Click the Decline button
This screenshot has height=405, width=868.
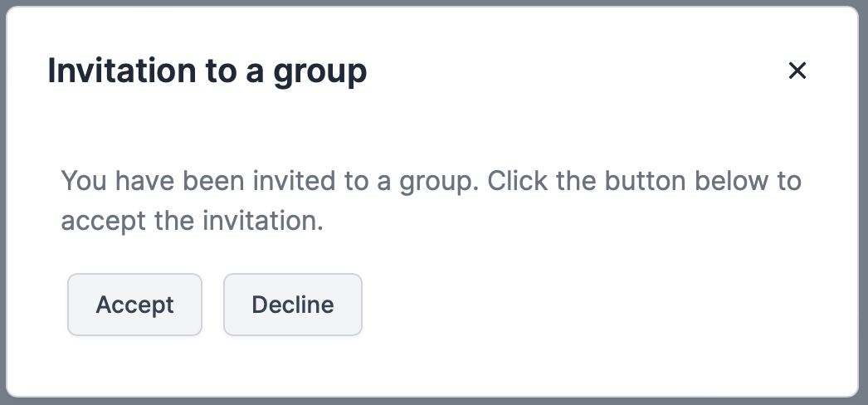(x=293, y=305)
